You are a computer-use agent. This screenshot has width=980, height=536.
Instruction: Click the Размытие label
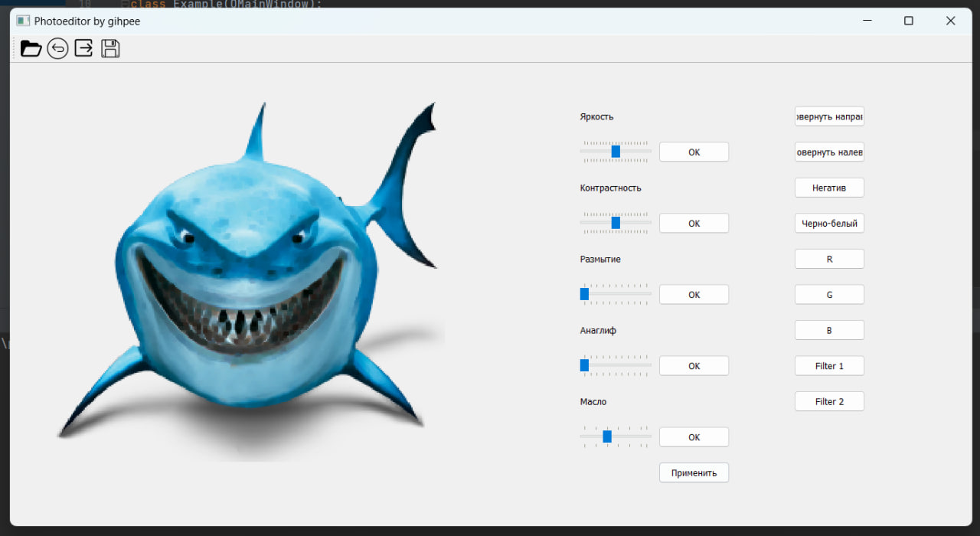point(600,259)
